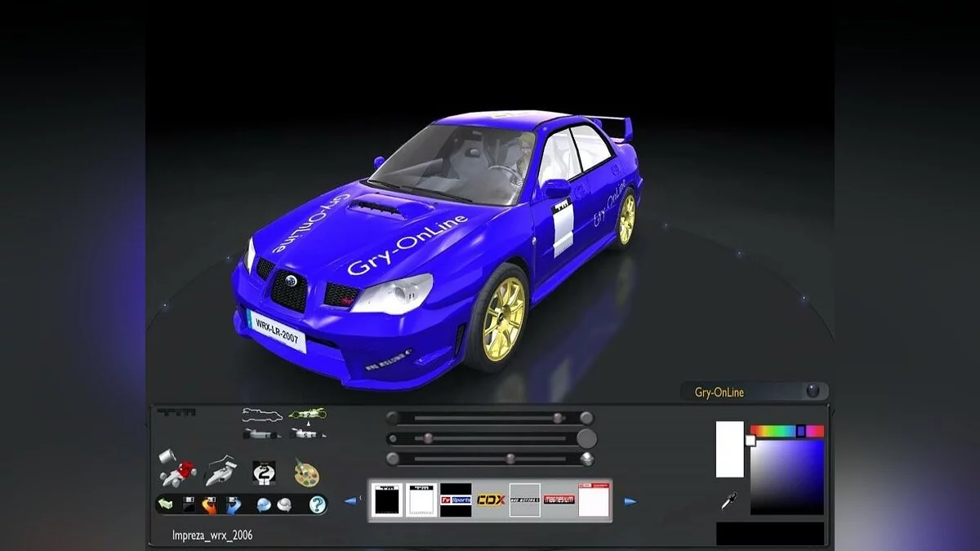Select the TV Sports sticker
Screen dimensions: 980x551
pyautogui.click(x=456, y=500)
